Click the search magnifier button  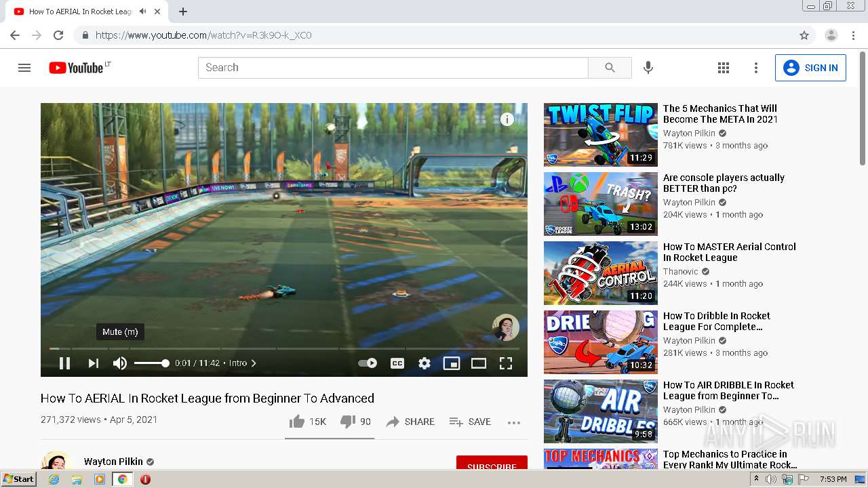pyautogui.click(x=610, y=68)
